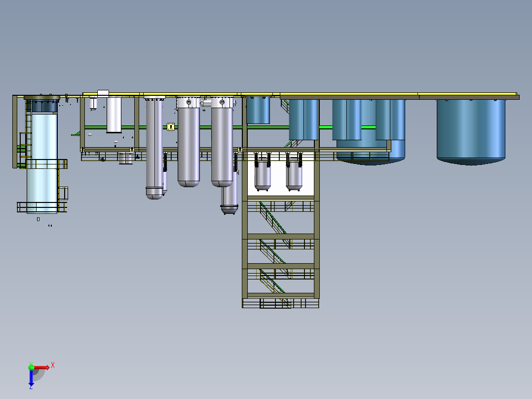
Task: Select the right small vessel in white-lit bay
Action: 294,174
